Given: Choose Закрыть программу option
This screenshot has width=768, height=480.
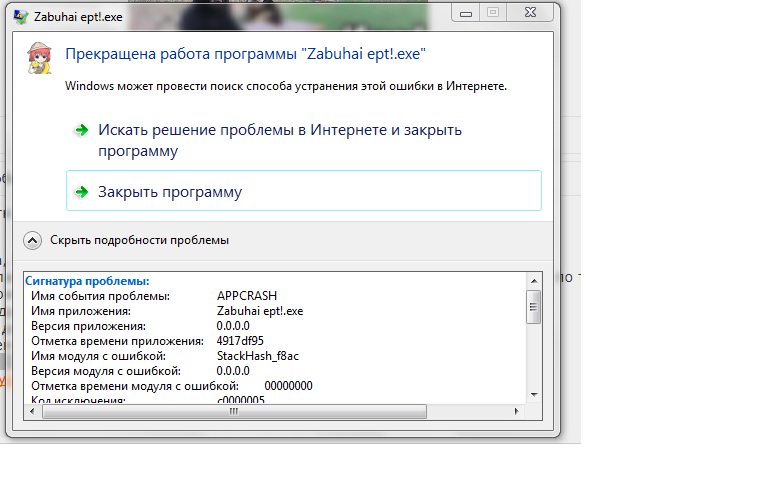Looking at the screenshot, I should coord(304,191).
